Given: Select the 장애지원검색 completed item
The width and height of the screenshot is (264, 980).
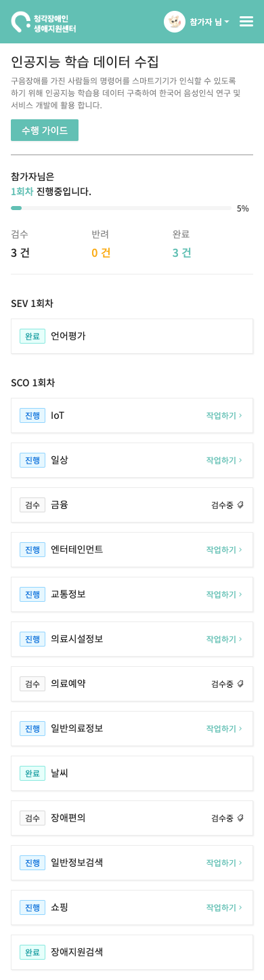Looking at the screenshot, I should [132, 952].
